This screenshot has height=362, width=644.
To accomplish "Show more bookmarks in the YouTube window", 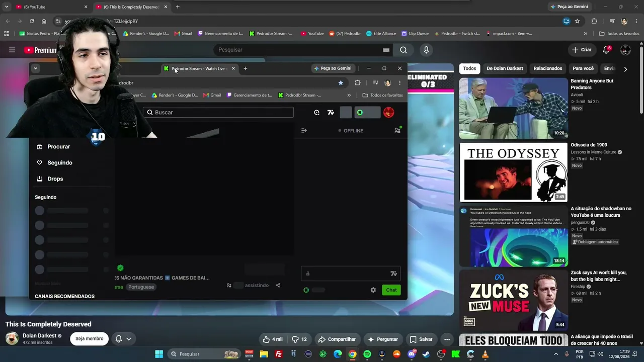I will coord(585,34).
